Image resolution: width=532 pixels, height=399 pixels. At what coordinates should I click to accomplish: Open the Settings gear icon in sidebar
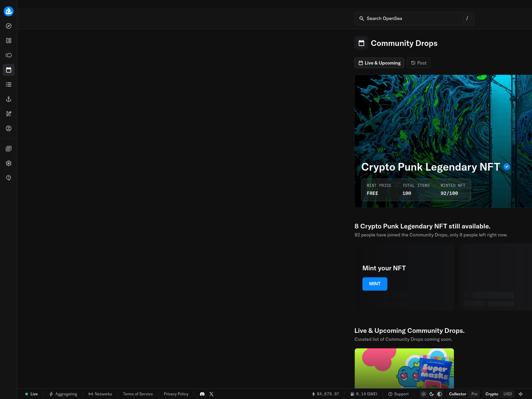tap(9, 163)
